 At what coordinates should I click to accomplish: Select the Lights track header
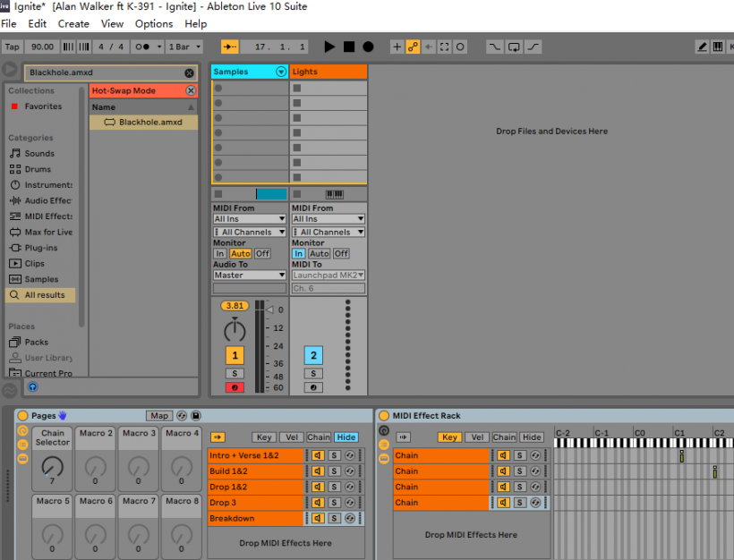[329, 72]
